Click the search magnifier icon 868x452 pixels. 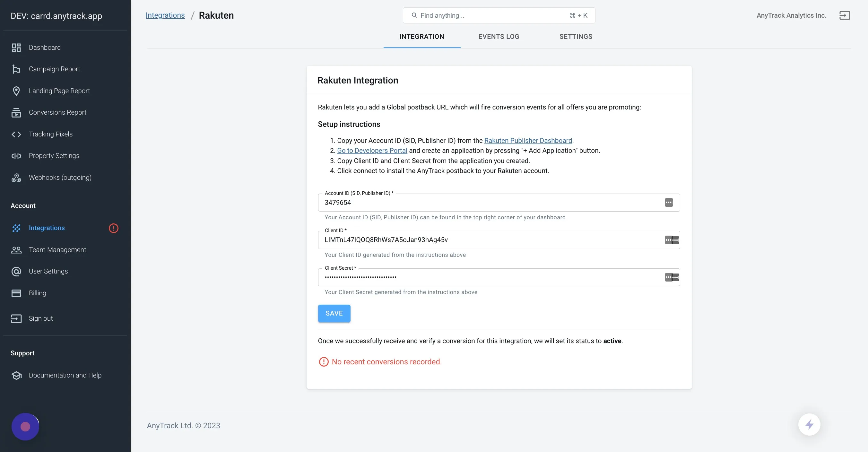point(414,15)
